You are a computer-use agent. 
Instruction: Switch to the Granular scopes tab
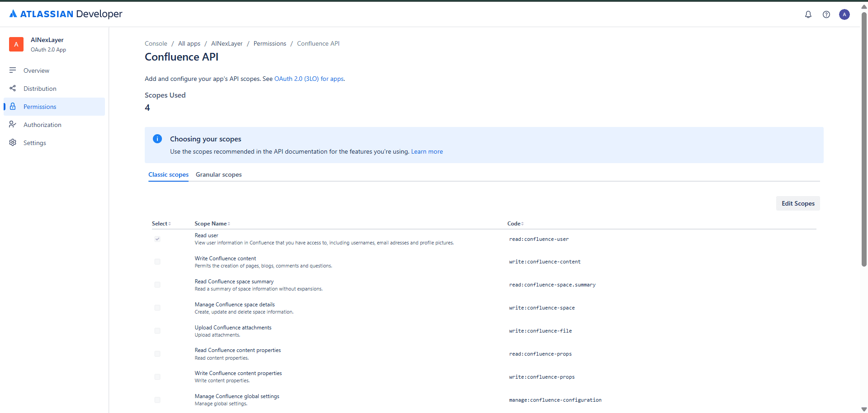(x=218, y=174)
